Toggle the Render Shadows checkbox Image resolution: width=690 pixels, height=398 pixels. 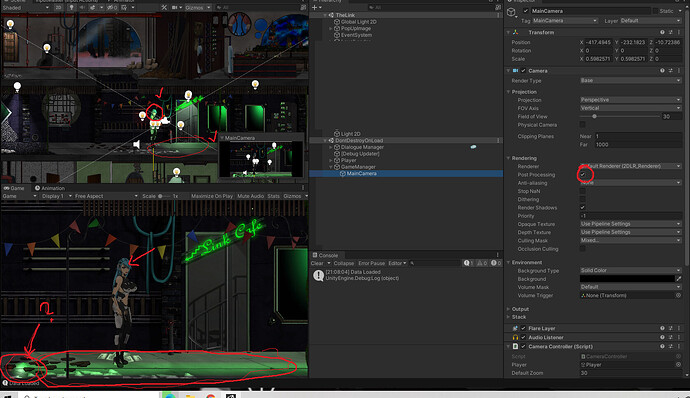click(x=583, y=207)
